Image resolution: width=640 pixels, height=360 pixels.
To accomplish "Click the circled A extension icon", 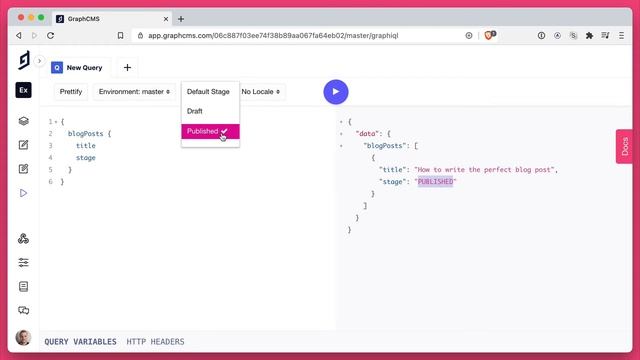I will point(557,36).
